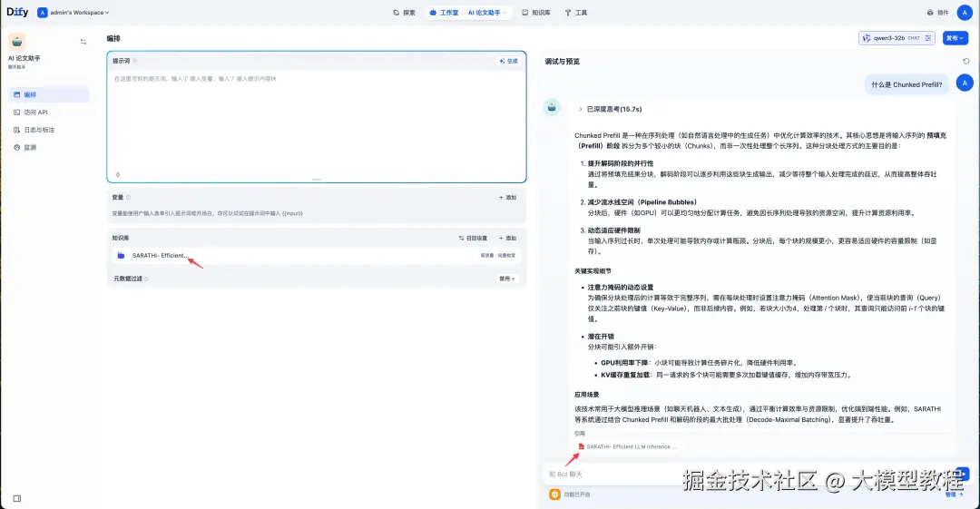Click the orange 功能已开启 features icon

tap(554, 494)
